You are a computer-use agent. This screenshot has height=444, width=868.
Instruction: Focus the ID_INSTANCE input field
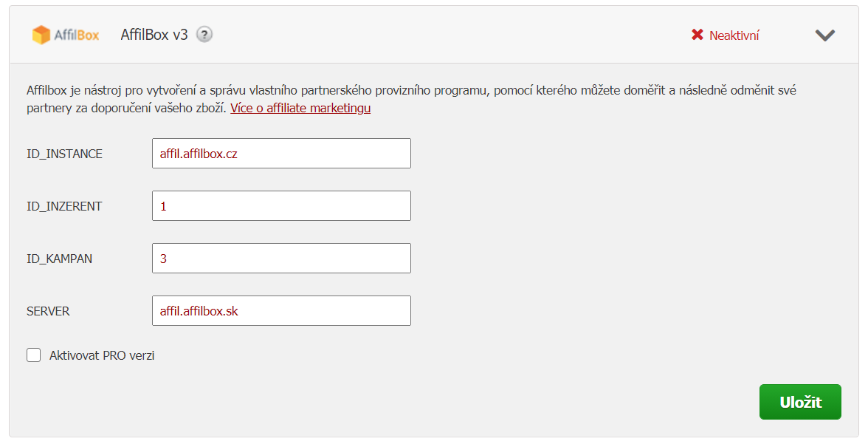(281, 154)
